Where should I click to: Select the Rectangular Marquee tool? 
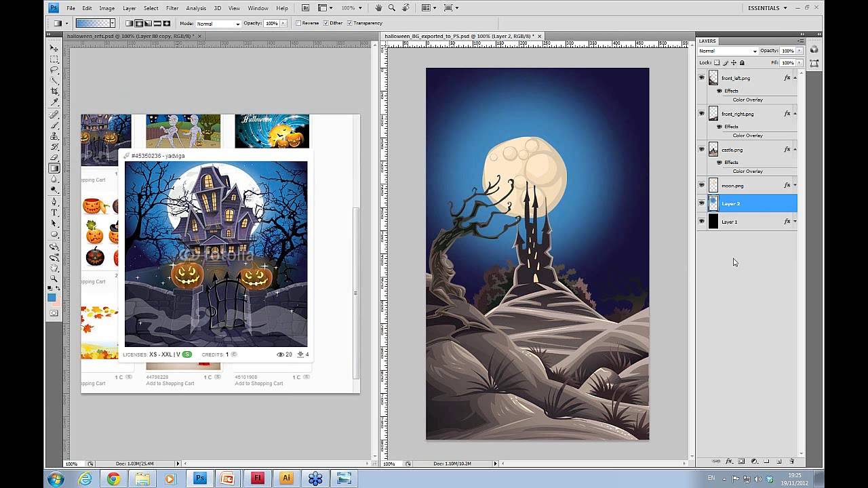pyautogui.click(x=54, y=60)
